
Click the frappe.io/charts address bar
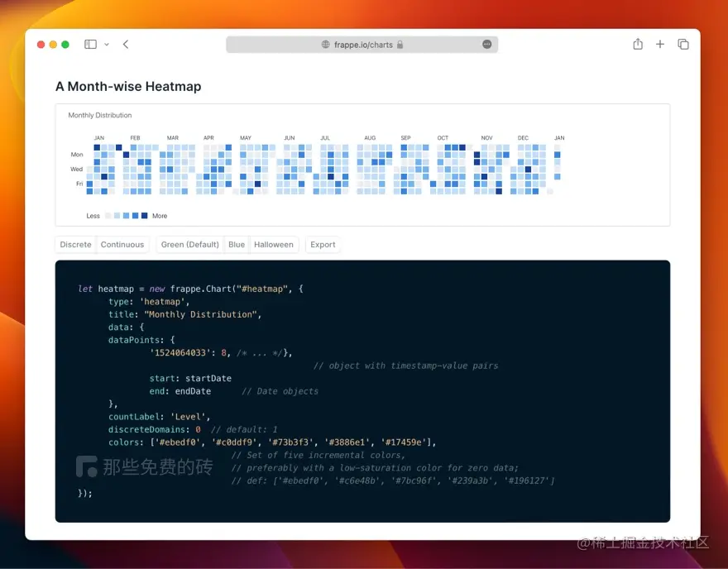pyautogui.click(x=362, y=45)
